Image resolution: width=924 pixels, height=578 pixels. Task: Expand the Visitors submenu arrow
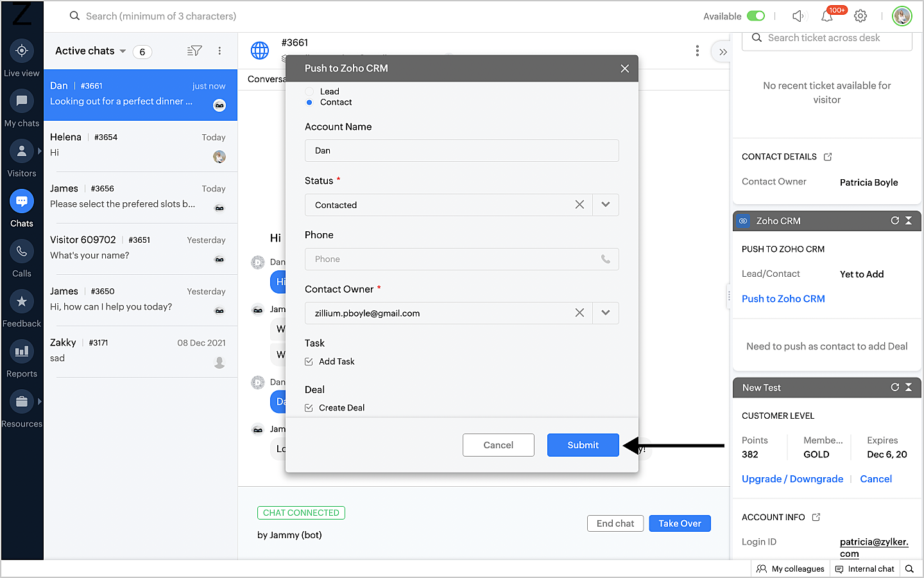point(40,152)
